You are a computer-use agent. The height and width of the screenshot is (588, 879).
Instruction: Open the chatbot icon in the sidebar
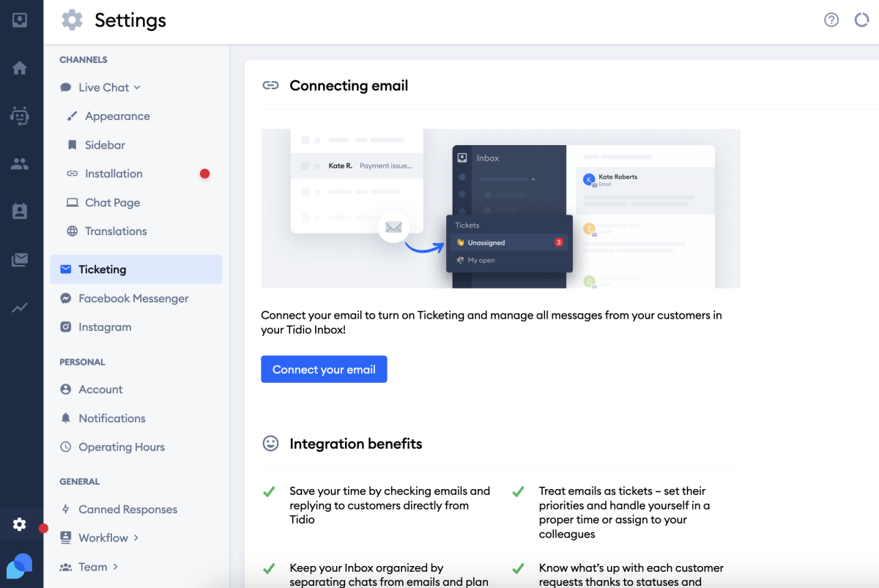click(21, 116)
